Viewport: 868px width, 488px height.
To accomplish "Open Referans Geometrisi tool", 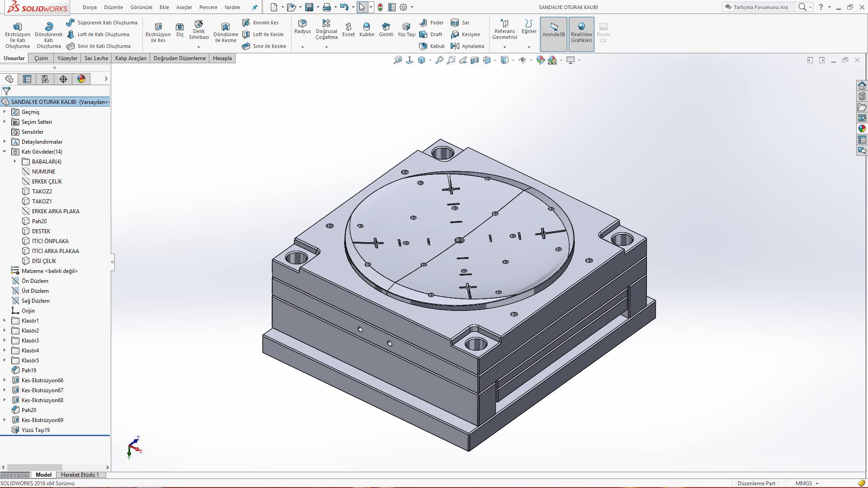I will pos(505,29).
